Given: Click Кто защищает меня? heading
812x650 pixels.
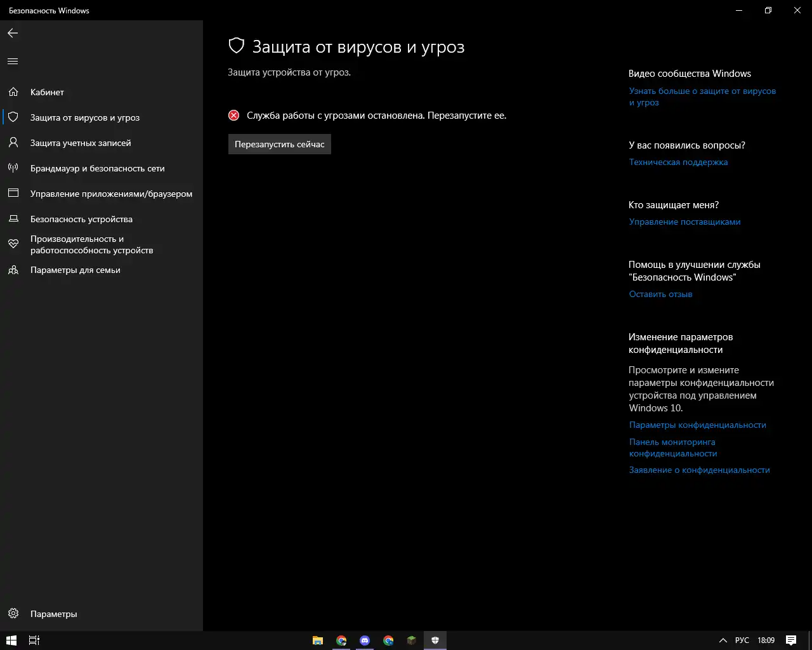Looking at the screenshot, I should (x=674, y=205).
